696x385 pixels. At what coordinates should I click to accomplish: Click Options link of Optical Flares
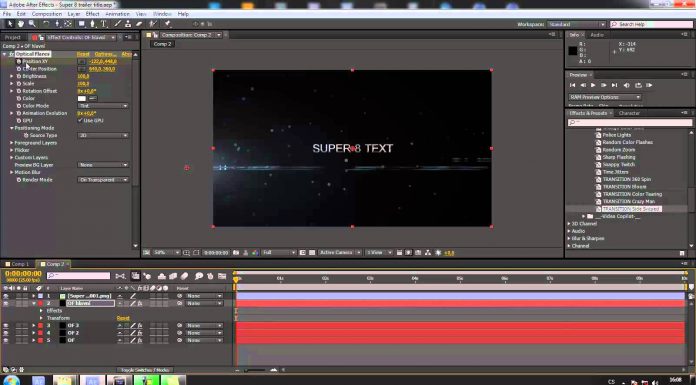click(x=105, y=54)
